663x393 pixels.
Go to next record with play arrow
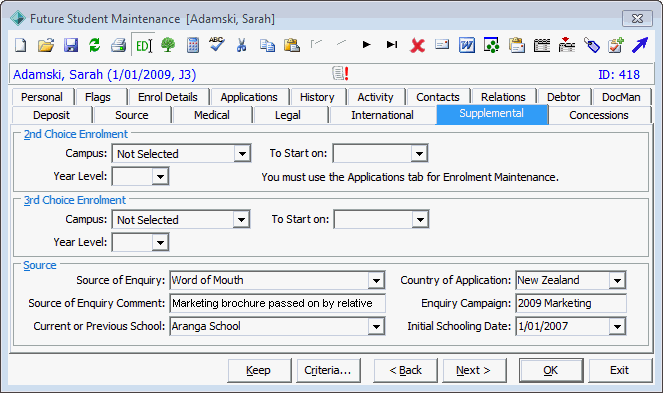367,44
